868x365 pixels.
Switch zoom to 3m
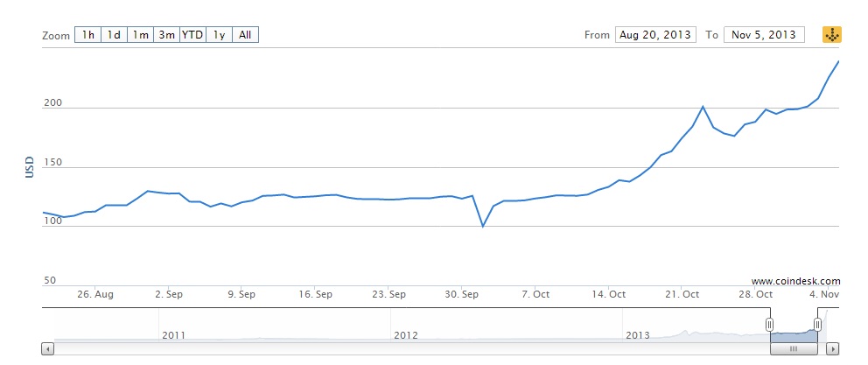[x=166, y=35]
